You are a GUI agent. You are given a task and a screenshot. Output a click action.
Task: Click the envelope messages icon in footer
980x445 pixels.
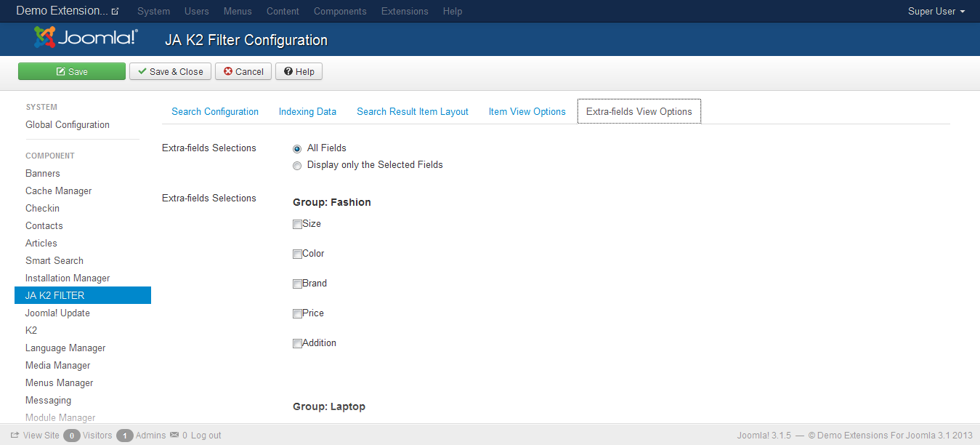click(174, 435)
